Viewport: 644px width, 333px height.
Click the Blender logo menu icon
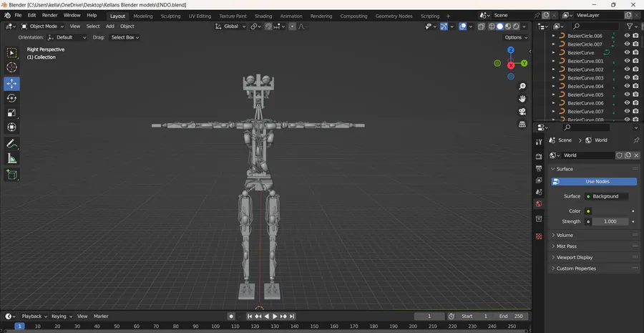point(7,15)
